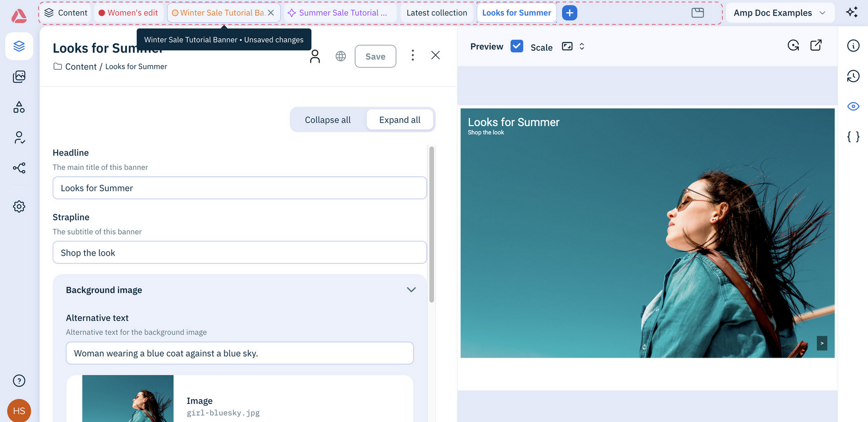This screenshot has width=868, height=422.
Task: Click the blue plus new tab button
Action: pos(570,13)
